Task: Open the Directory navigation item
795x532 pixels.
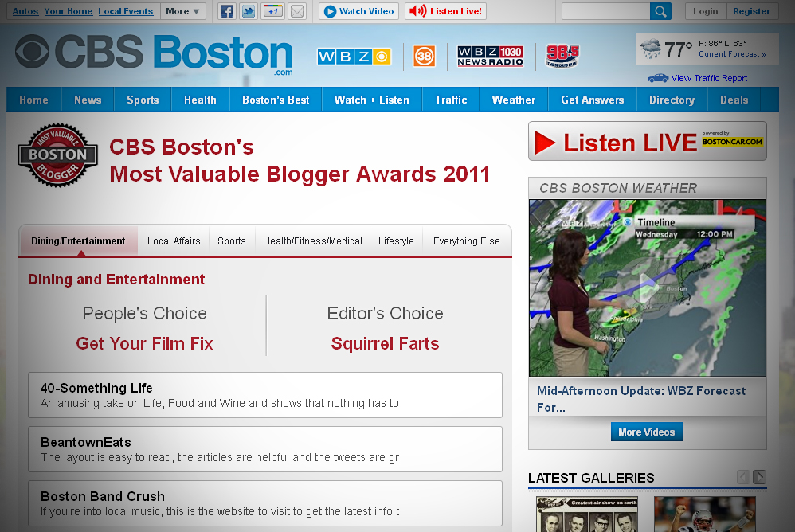Action: [x=672, y=100]
